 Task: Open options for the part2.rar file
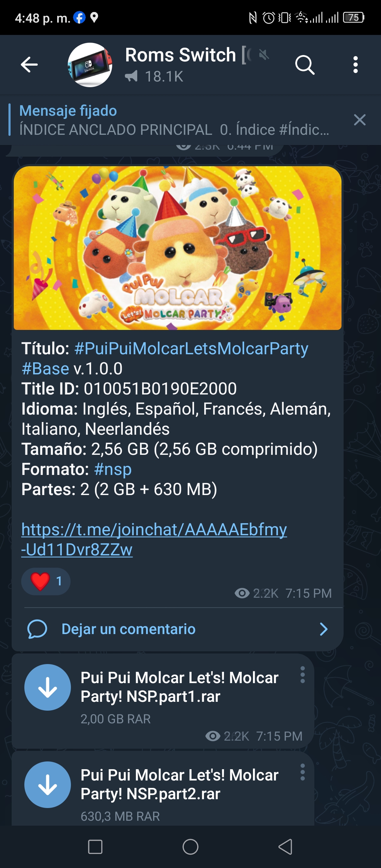(302, 772)
